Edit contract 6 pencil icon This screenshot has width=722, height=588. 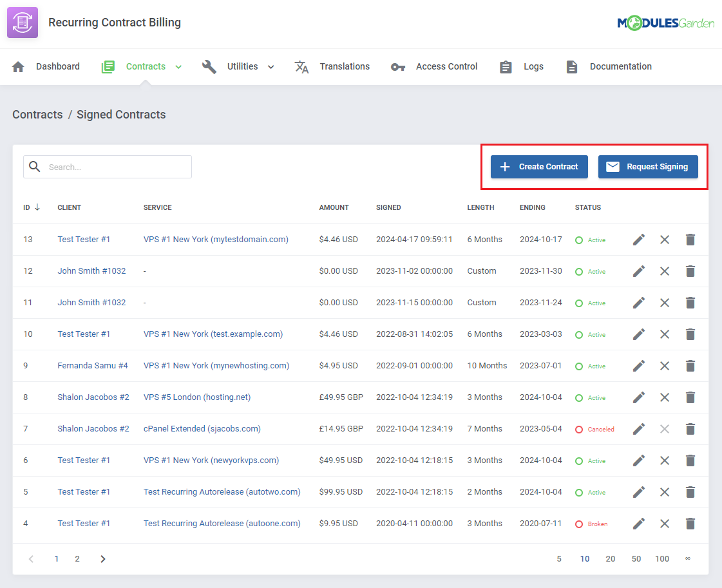(639, 460)
